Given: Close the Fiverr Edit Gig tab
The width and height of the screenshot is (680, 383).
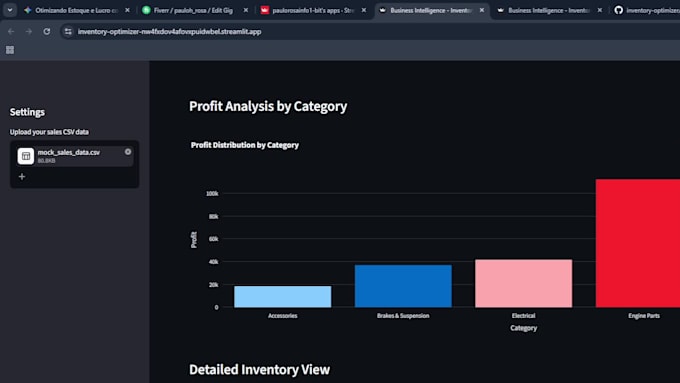Looking at the screenshot, I should (x=246, y=10).
